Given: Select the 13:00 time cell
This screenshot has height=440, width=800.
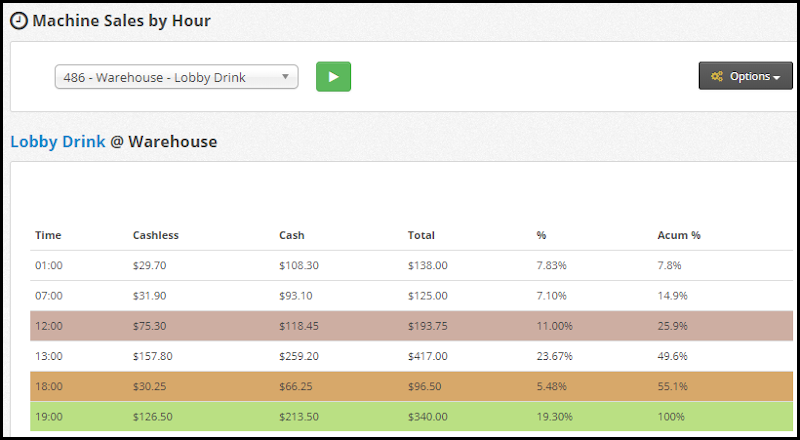Looking at the screenshot, I should pyautogui.click(x=49, y=356).
